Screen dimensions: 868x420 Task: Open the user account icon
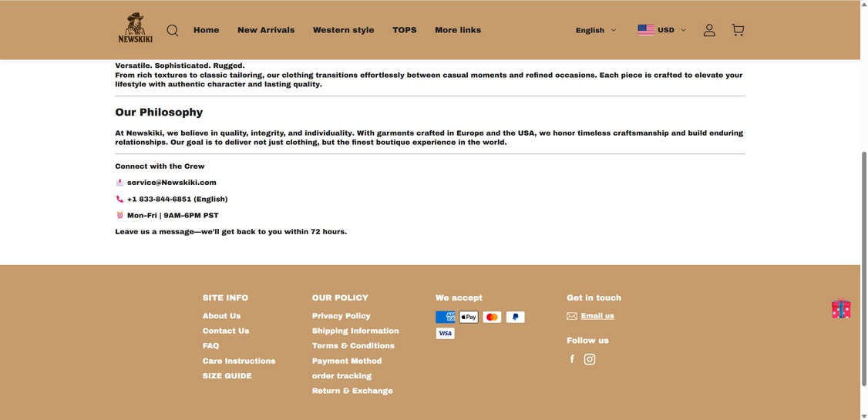point(709,30)
